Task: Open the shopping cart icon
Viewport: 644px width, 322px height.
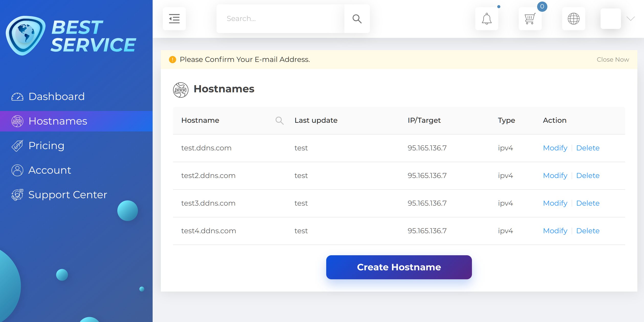Action: (x=530, y=19)
